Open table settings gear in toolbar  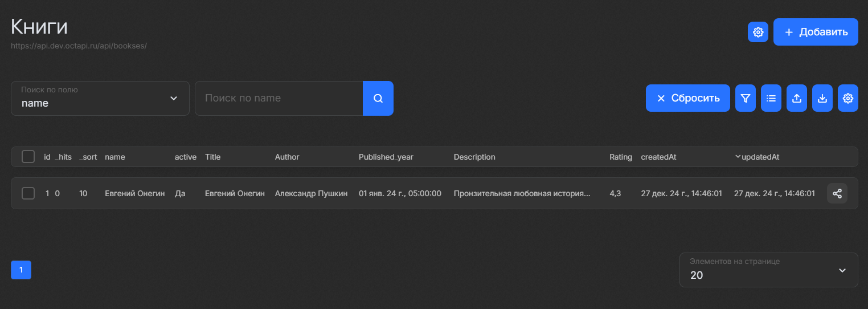click(x=847, y=98)
